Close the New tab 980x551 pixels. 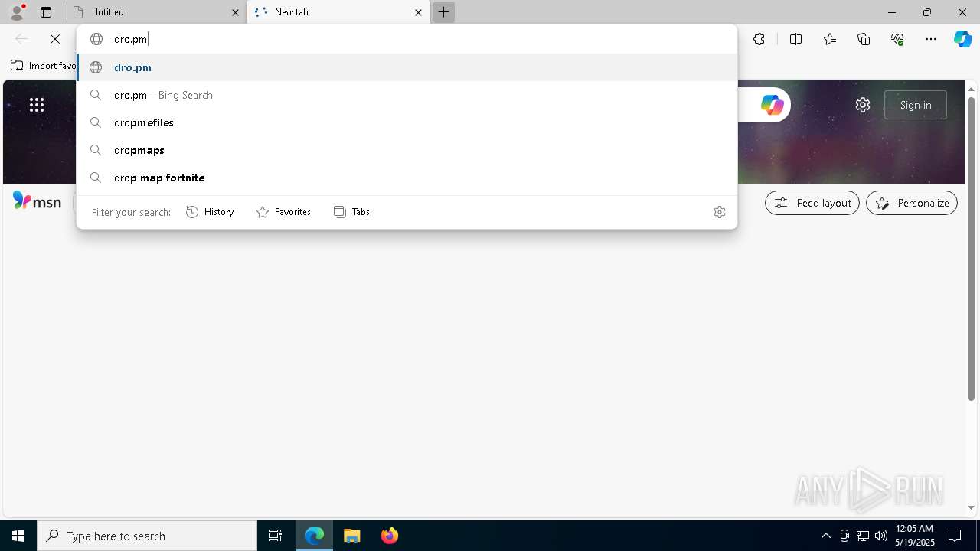click(x=418, y=12)
